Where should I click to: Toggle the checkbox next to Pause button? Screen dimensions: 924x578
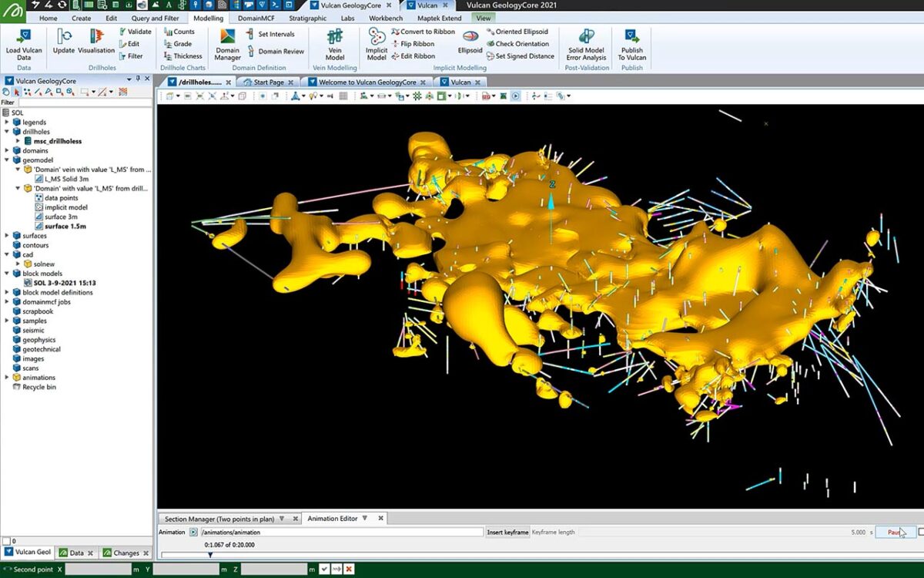pos(921,532)
